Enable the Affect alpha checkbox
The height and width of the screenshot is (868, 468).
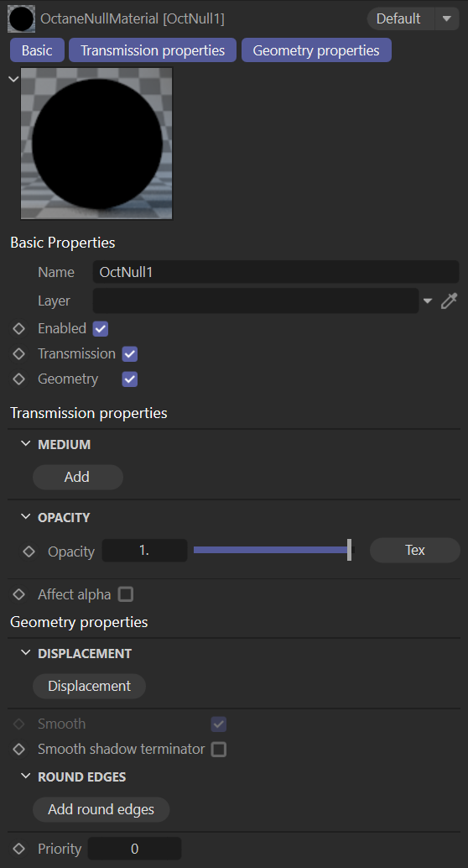pyautogui.click(x=126, y=594)
